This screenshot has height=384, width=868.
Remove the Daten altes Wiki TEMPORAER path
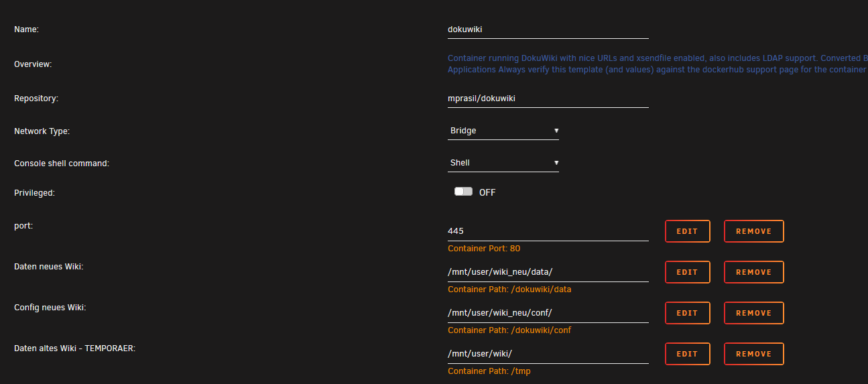point(754,354)
